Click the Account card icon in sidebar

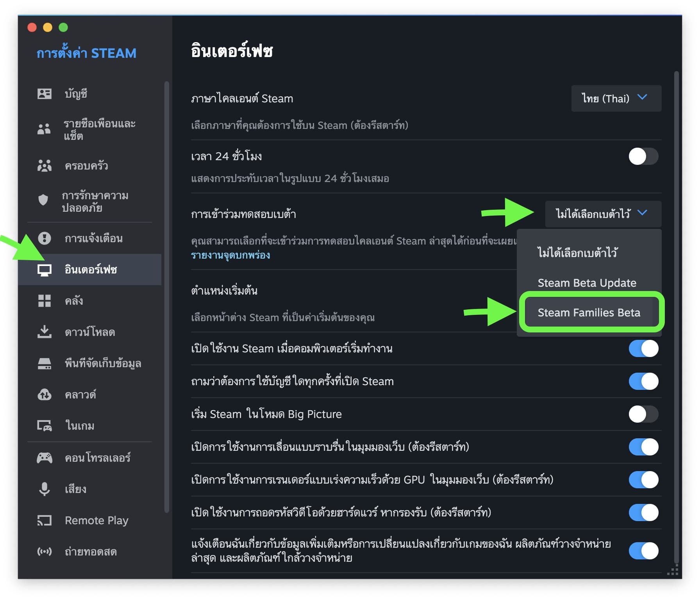tap(44, 94)
